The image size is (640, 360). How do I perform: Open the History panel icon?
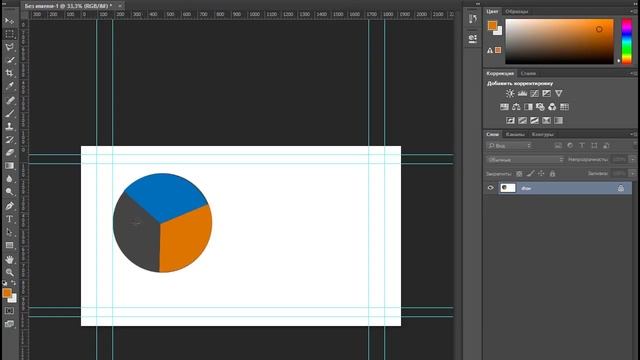[x=473, y=19]
